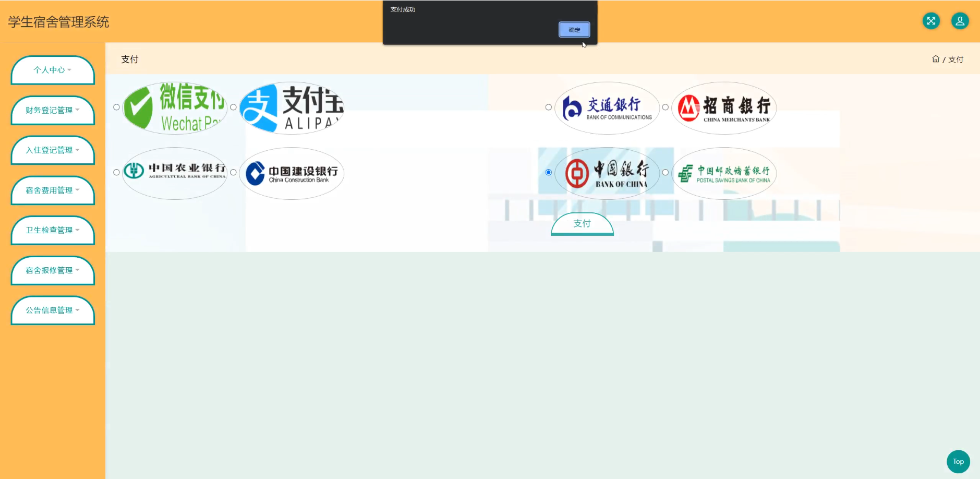Screen dimensions: 980x479
Task: Select the Postal Savings Bank radio button
Action: point(665,172)
